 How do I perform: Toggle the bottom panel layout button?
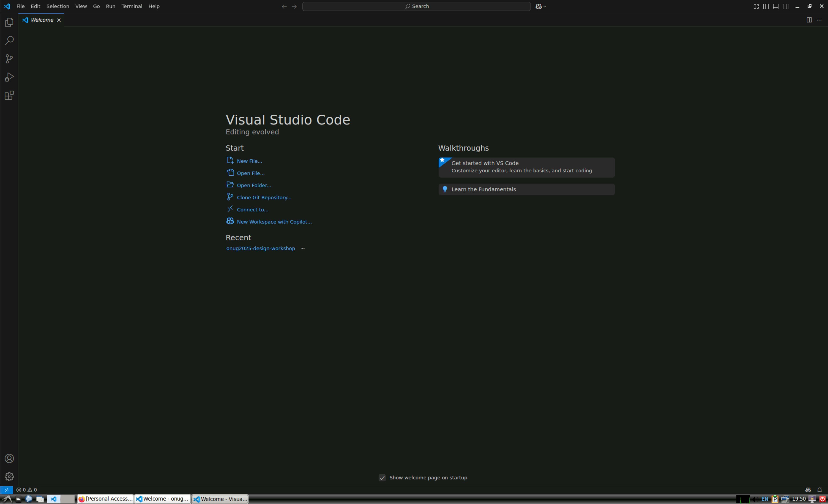[x=776, y=6]
